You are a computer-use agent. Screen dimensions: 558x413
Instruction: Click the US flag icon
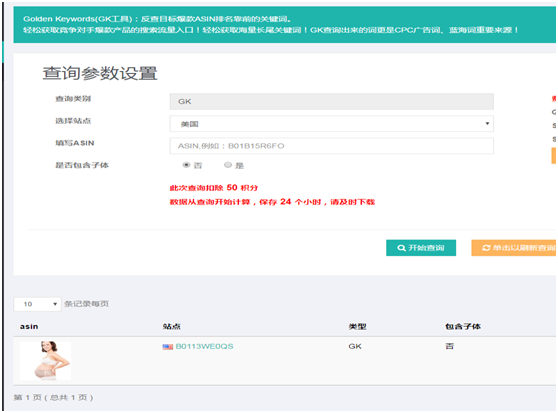(x=167, y=346)
